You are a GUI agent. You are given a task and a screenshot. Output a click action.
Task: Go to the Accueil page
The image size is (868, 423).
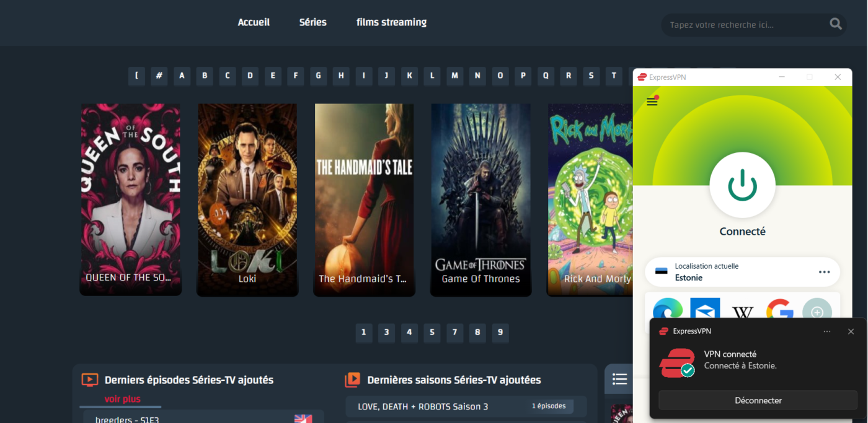point(254,22)
